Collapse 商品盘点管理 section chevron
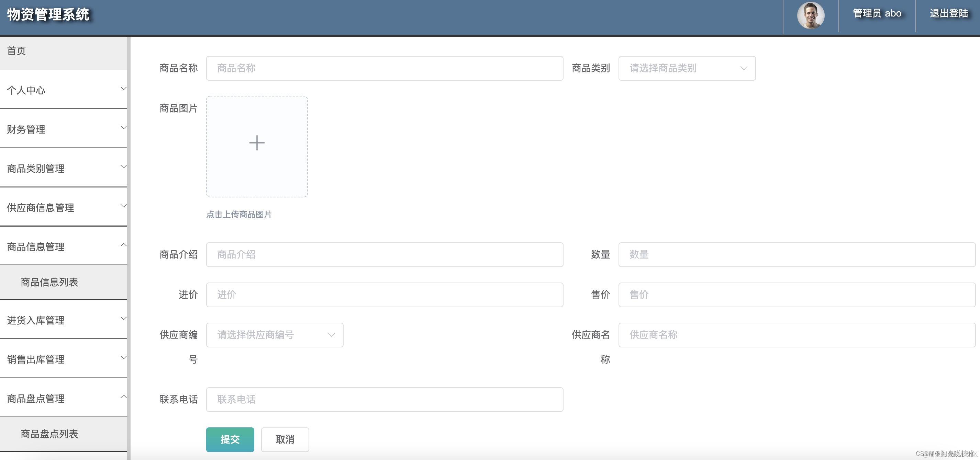Viewport: 980px width, 460px height. coord(123,397)
